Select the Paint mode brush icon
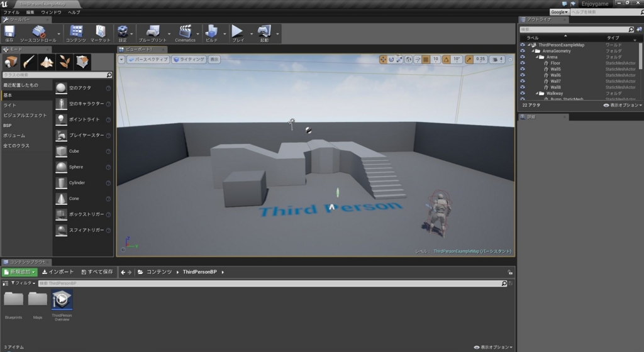 pyautogui.click(x=29, y=62)
